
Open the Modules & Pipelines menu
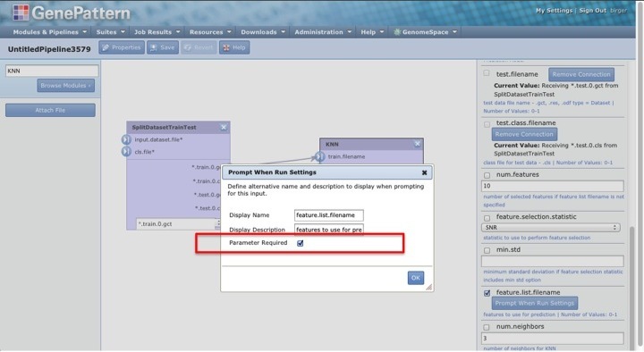50,32
